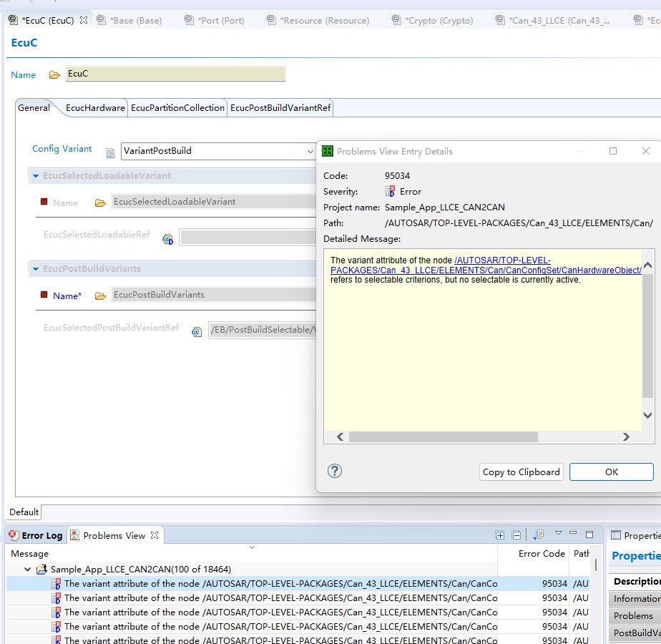661x644 pixels.
Task: Collapse the EcucSelectedLoadableVariant section
Action: point(36,176)
